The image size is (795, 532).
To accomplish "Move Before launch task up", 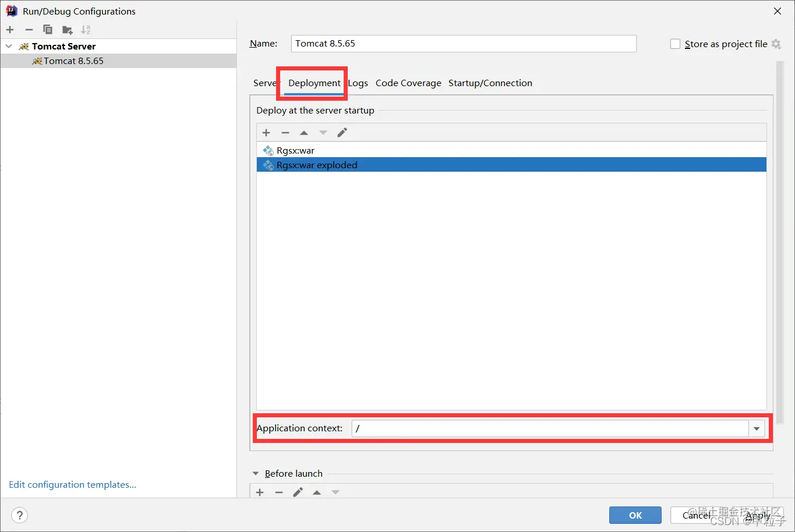I will pyautogui.click(x=317, y=492).
